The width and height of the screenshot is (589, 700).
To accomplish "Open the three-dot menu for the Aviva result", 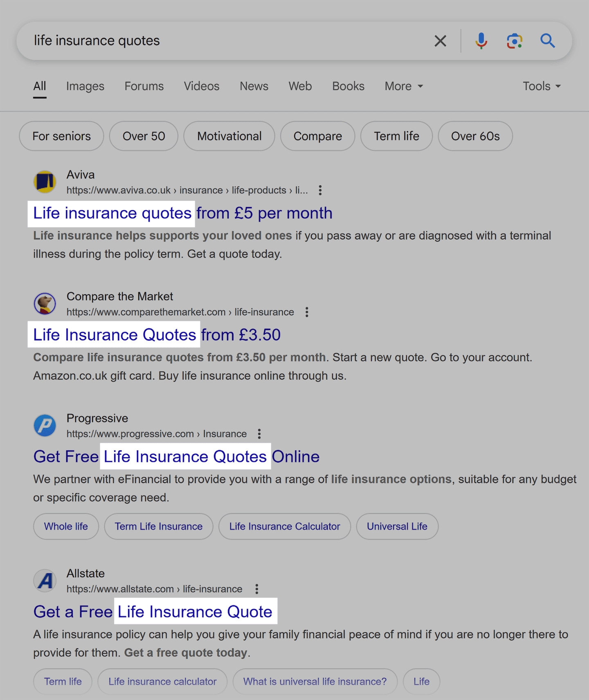I will 320,190.
